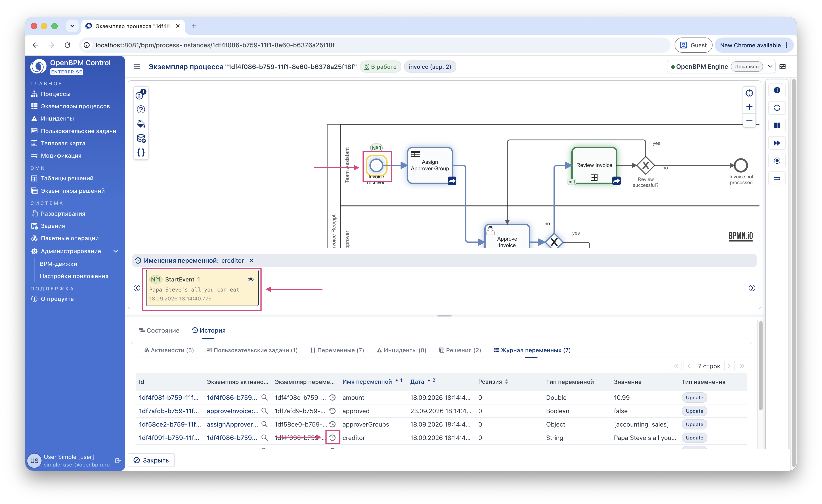Collapse the Администрирование menu section

click(x=116, y=251)
